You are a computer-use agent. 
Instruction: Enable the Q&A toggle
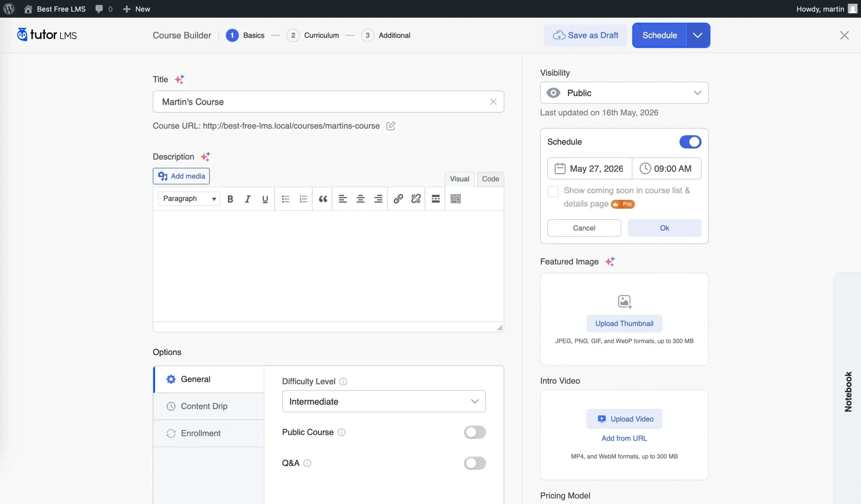coord(475,463)
